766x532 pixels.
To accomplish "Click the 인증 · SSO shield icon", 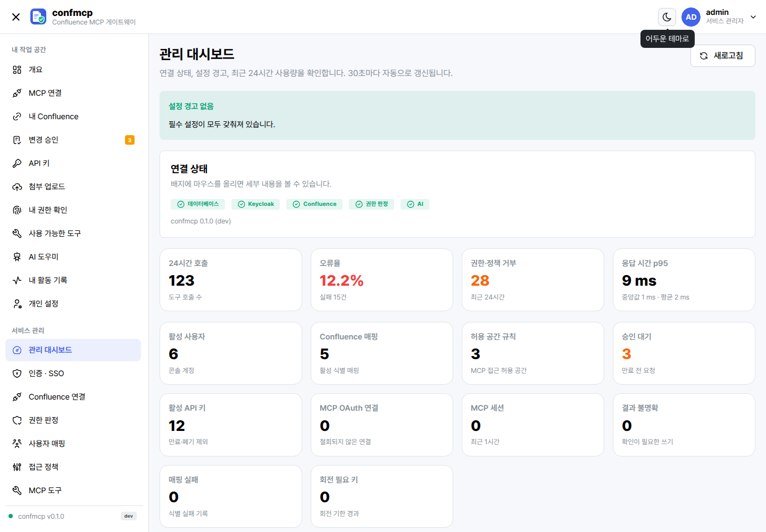I will (17, 373).
